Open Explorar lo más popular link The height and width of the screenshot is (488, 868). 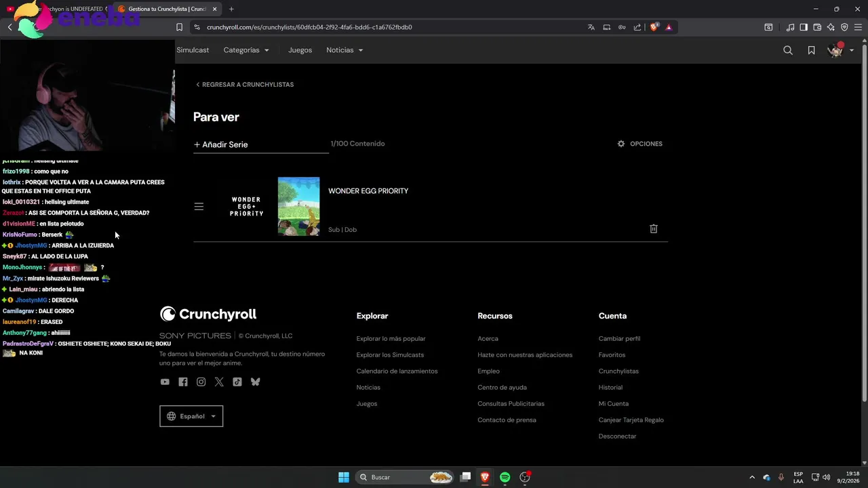pyautogui.click(x=391, y=339)
